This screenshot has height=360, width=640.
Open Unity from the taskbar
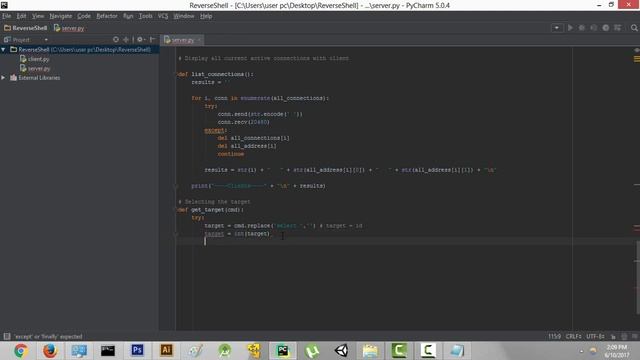tap(341, 351)
